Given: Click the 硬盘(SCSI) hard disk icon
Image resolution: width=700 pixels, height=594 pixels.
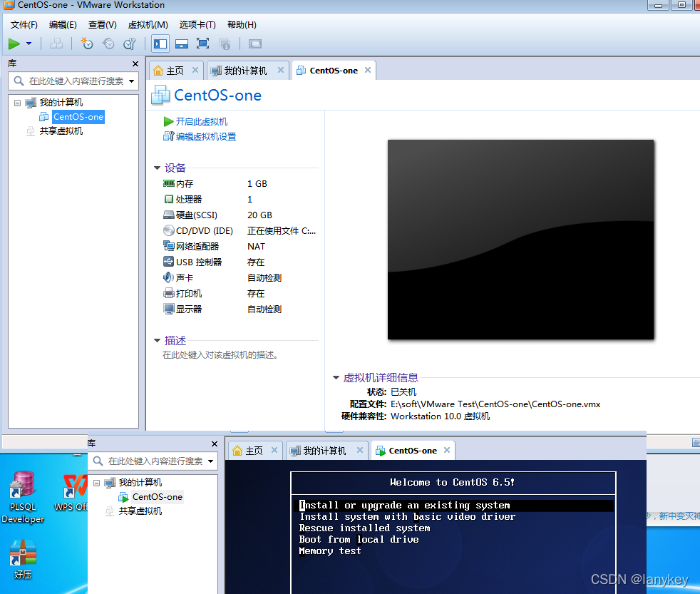Looking at the screenshot, I should (x=169, y=215).
